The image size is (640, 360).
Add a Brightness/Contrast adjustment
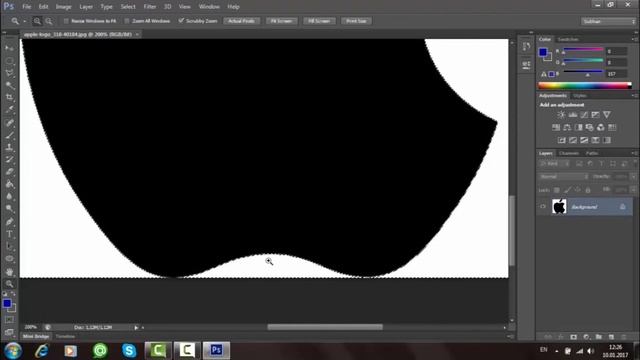point(562,115)
